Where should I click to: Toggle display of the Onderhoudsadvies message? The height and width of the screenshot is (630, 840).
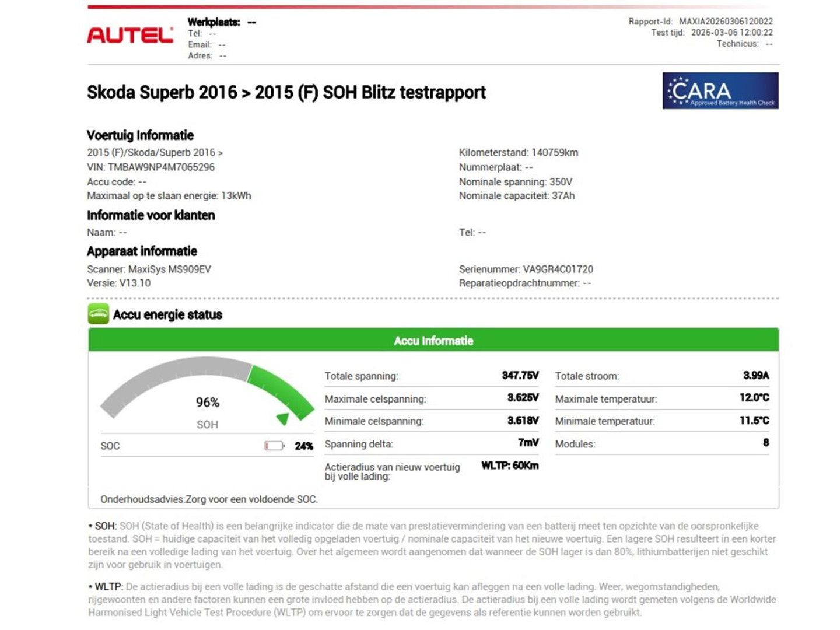tap(209, 499)
